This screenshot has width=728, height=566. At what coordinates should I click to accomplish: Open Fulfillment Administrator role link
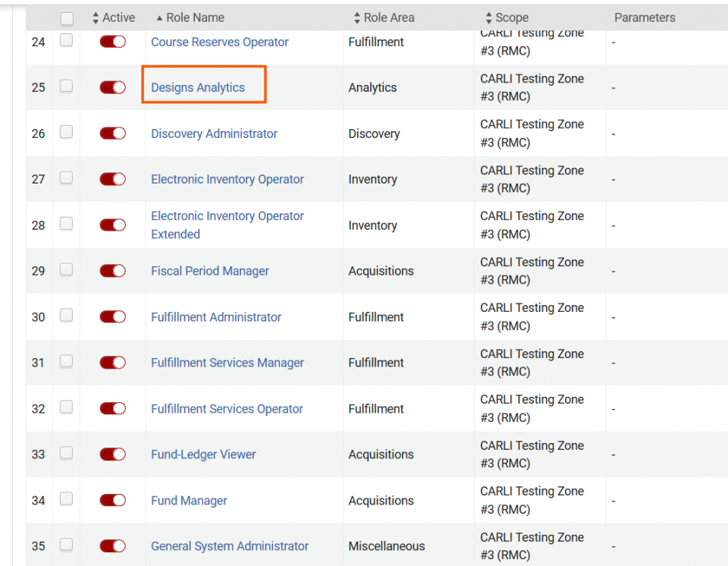[216, 317]
